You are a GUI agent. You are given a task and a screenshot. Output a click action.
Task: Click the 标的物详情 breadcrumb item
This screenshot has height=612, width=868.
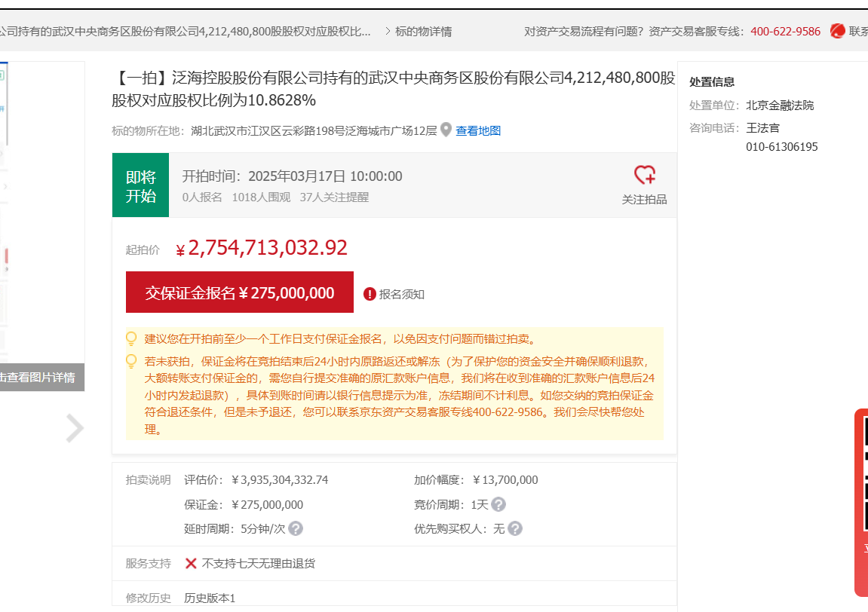point(424,32)
